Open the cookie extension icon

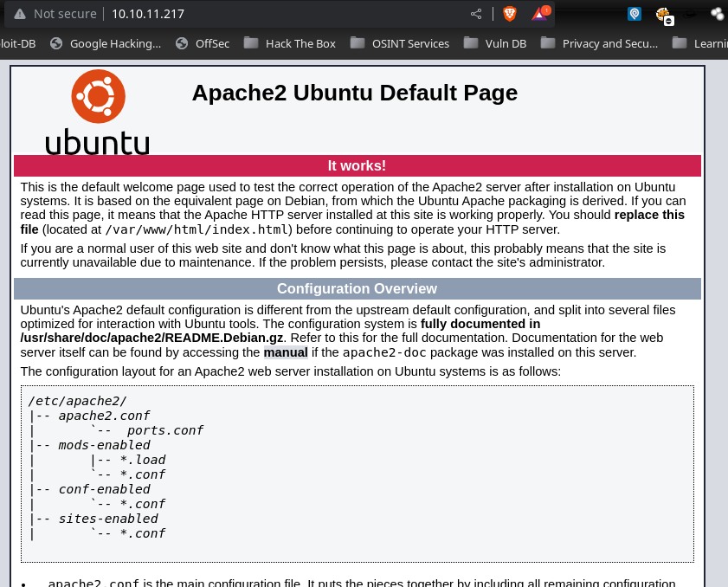(x=663, y=15)
